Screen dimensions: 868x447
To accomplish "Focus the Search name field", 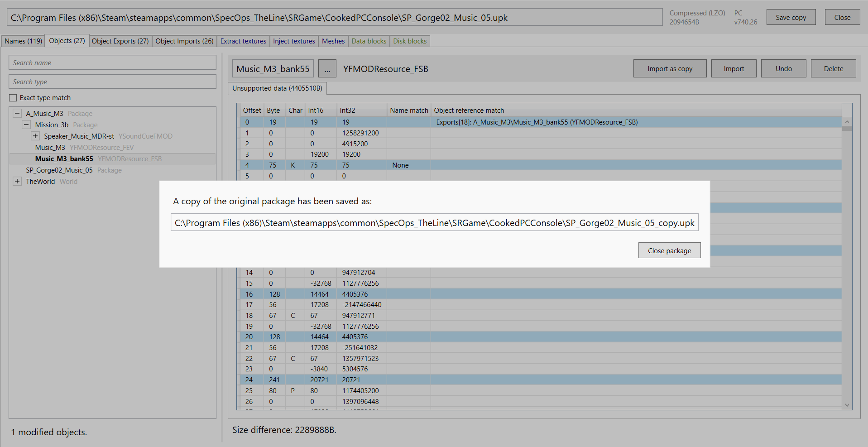I will tap(112, 63).
